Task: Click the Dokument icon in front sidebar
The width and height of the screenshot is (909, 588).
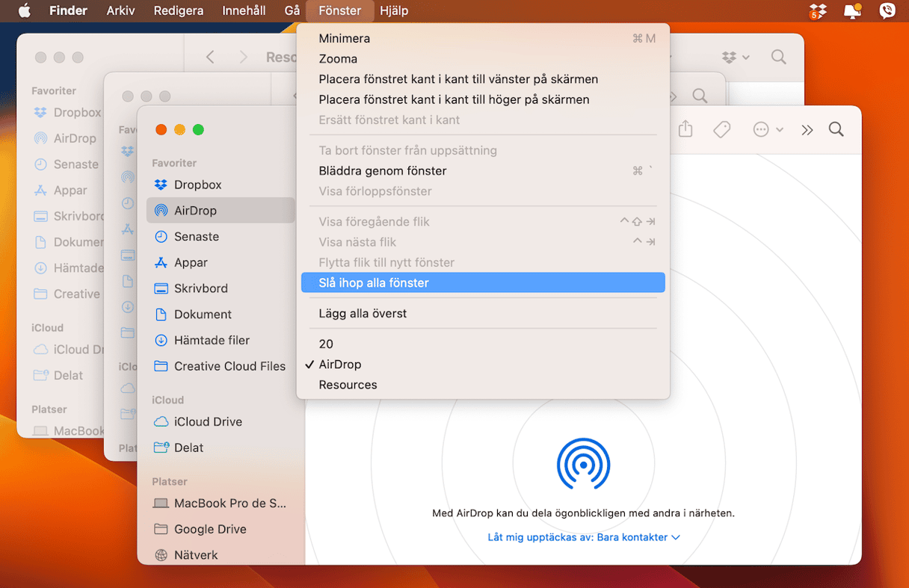Action: point(160,315)
